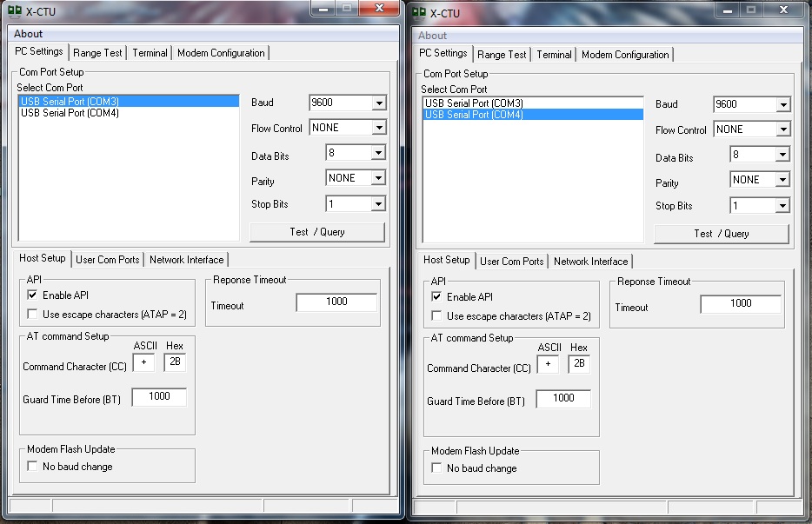Switch to Range Test tab in right window
Screen dimensions: 812x524
[502, 55]
